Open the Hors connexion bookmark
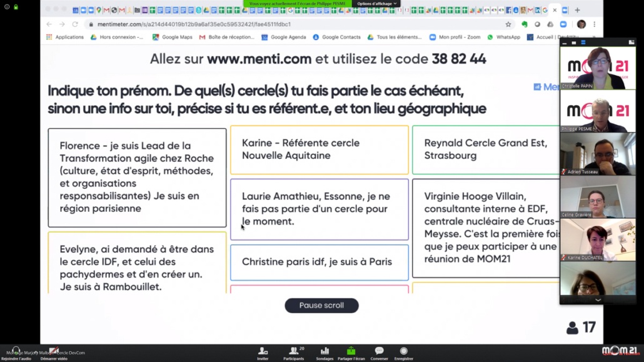 117,37
